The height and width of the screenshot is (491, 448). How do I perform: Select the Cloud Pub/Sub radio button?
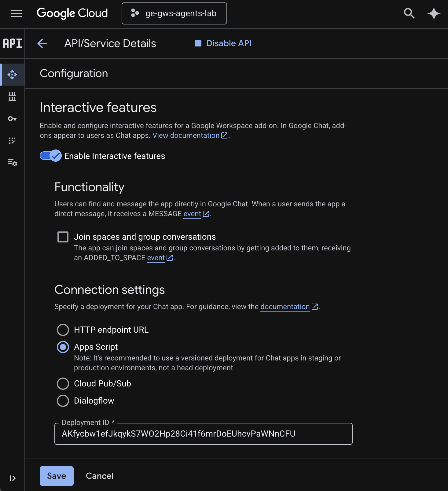[63, 384]
